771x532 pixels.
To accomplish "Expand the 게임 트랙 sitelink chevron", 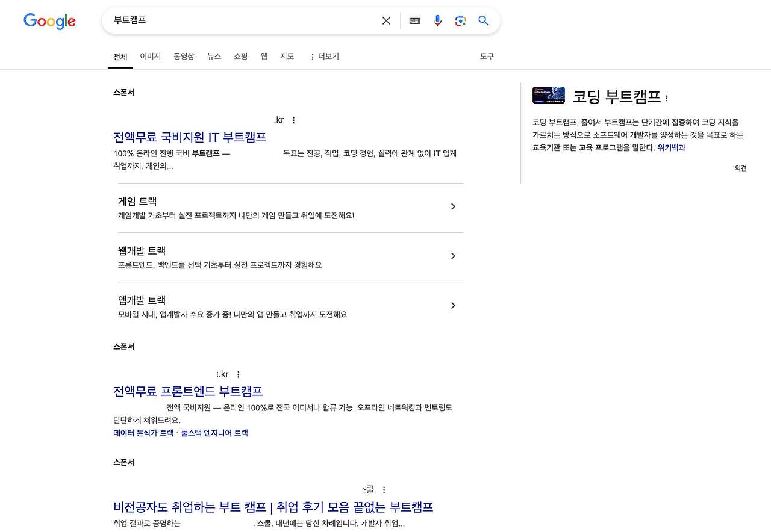I will pyautogui.click(x=452, y=206).
